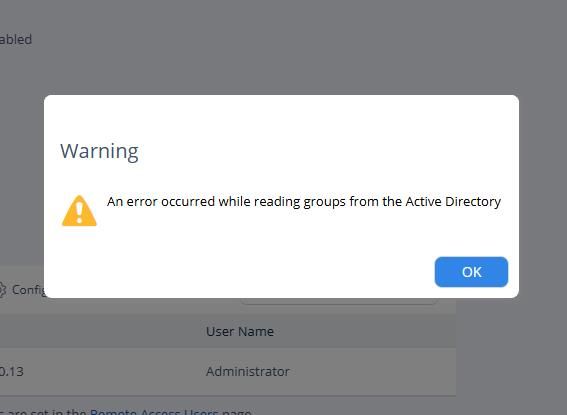Click the yellow warning triangle icon
567x415 pixels.
79,211
